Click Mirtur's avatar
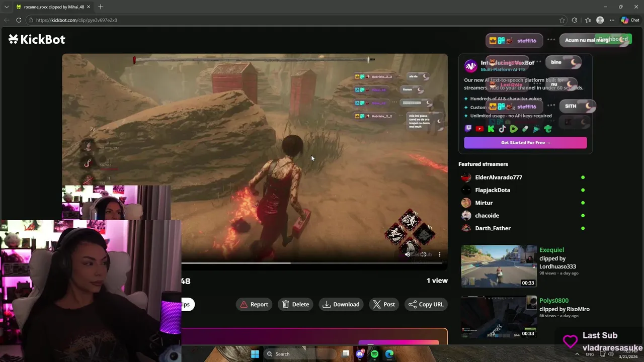This screenshot has width=644, height=362. [x=466, y=203]
